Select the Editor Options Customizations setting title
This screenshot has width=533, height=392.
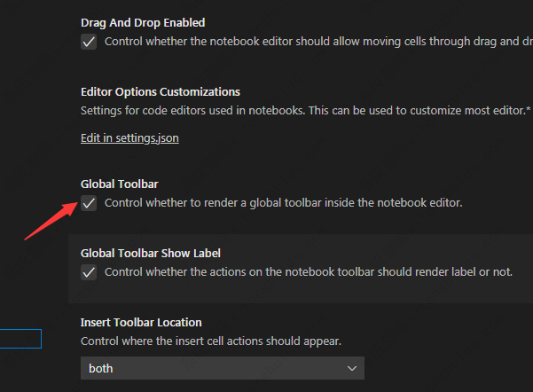[x=160, y=91]
